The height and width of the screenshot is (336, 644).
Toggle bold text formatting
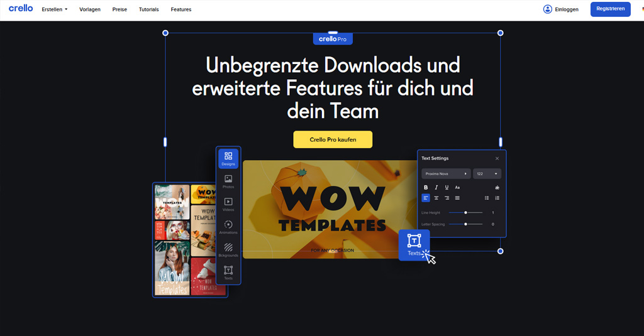426,187
